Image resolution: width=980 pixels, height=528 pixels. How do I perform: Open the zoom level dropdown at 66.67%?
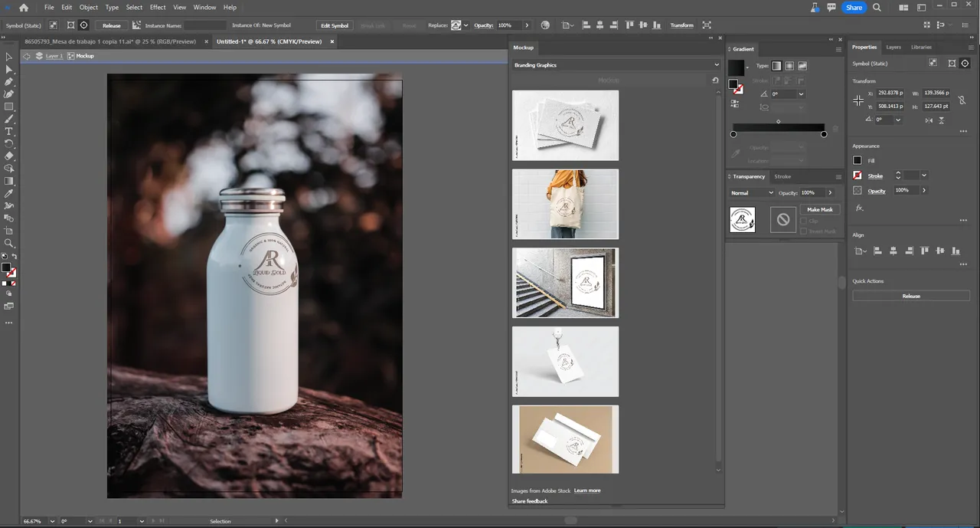[x=52, y=521]
